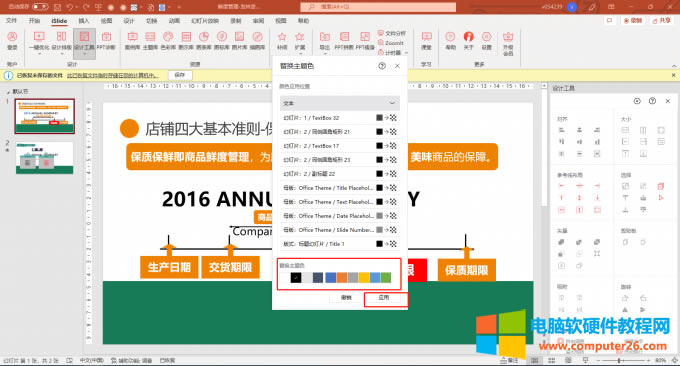Screen dimensions: 680x366
Task: Pick the yellow theme color swatch
Action: pos(364,278)
